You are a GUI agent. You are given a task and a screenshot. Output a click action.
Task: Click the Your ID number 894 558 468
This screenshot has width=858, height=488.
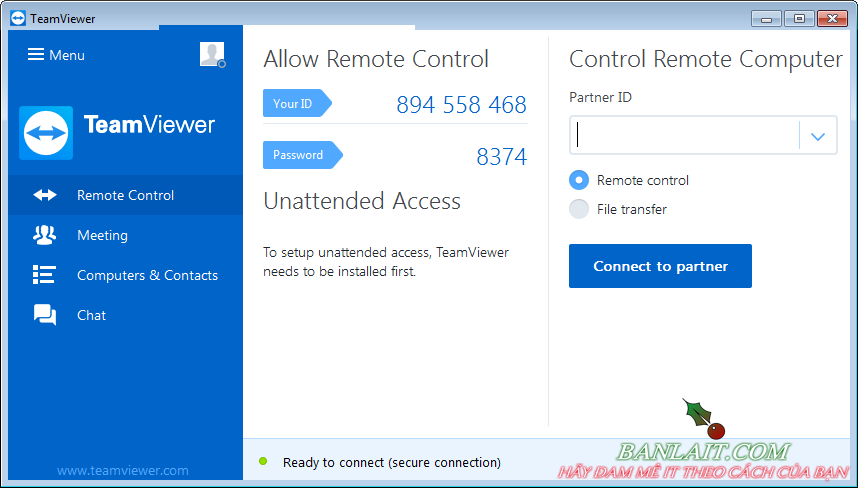coord(461,105)
